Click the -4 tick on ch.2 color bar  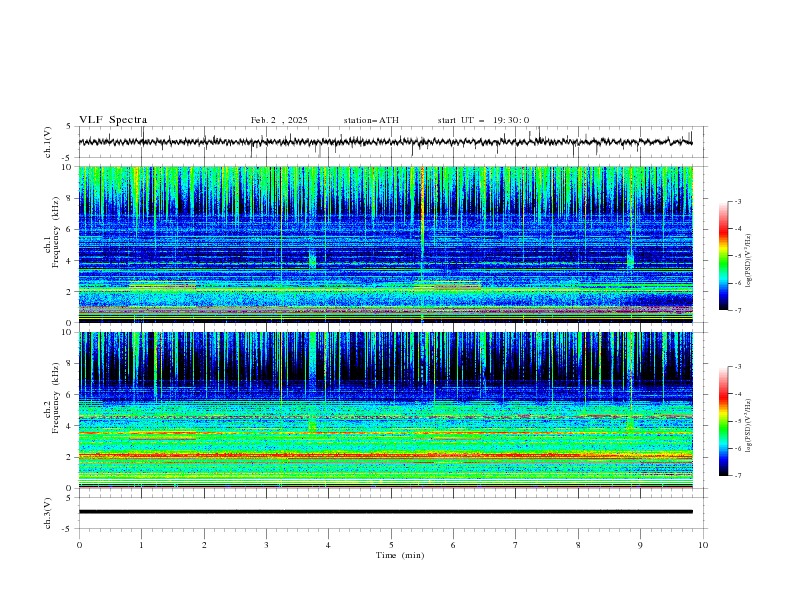(x=738, y=394)
